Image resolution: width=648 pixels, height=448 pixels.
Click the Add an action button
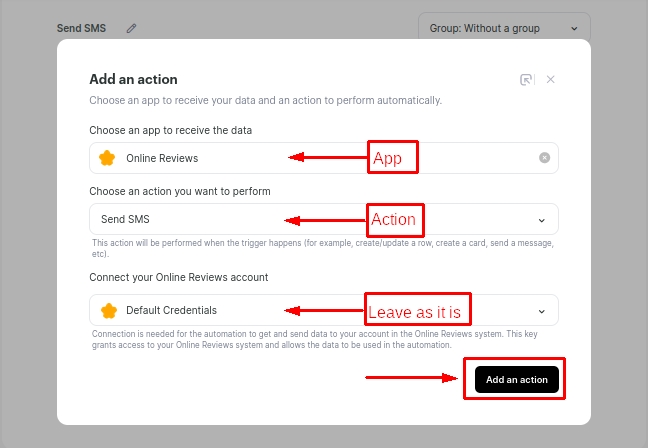click(x=516, y=380)
